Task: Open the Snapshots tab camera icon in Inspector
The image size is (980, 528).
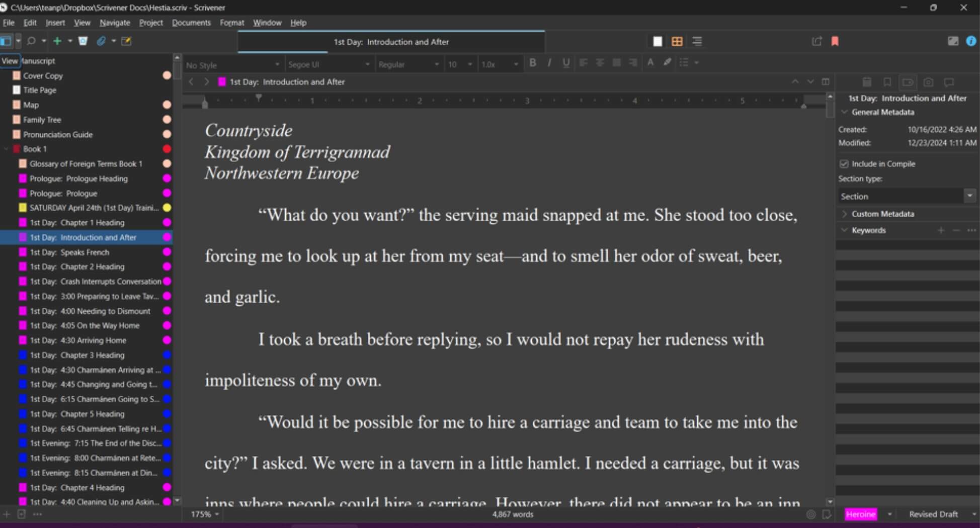Action: 928,82
